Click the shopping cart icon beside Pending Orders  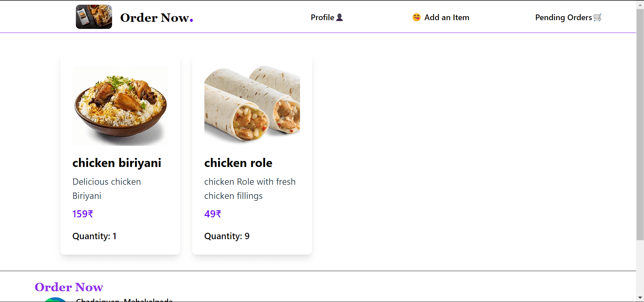click(x=597, y=17)
